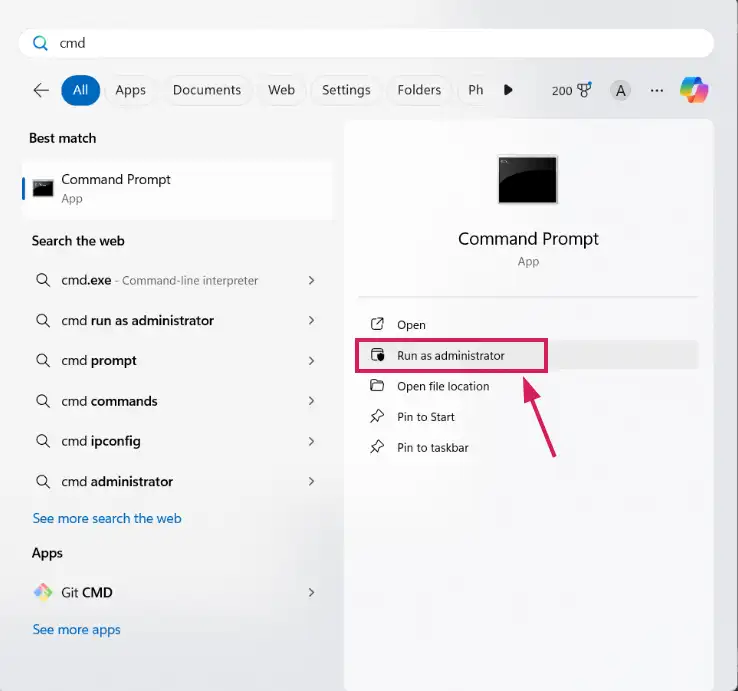Click the Copilot icon in search header
The image size is (738, 691).
pyautogui.click(x=694, y=90)
